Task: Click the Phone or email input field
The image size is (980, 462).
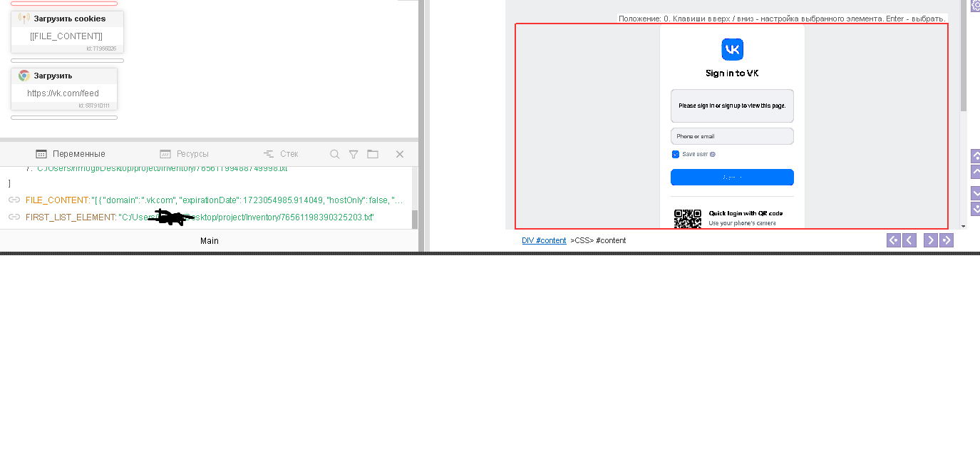Action: pyautogui.click(x=732, y=136)
